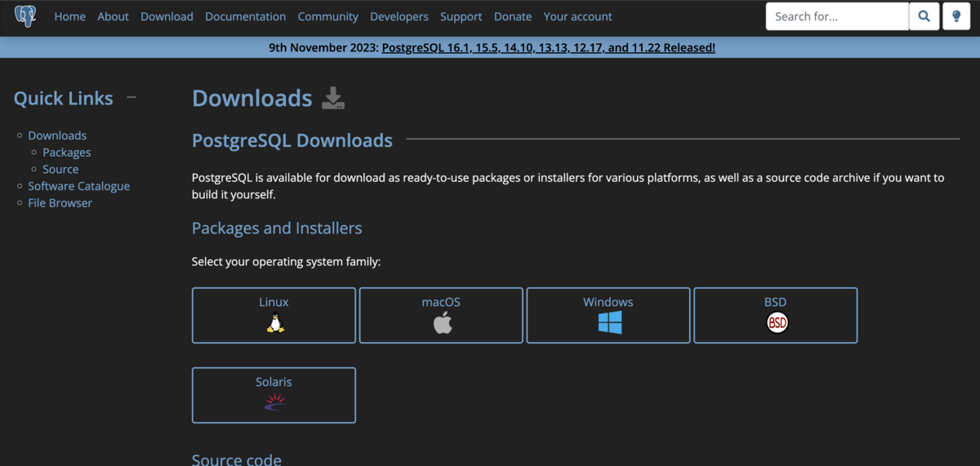Open Software Catalogue in Quick Links
980x466 pixels.
point(79,186)
